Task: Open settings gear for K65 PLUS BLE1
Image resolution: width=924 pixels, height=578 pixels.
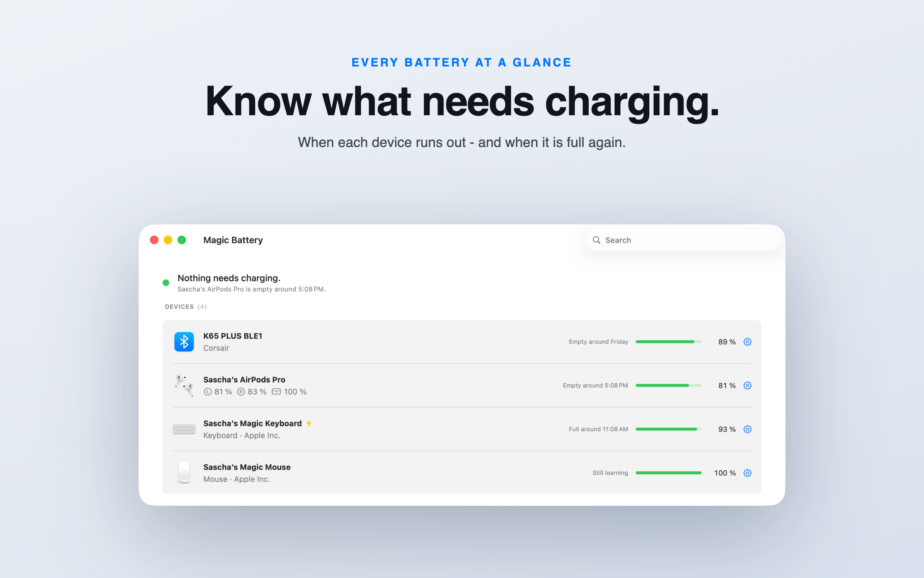Action: (747, 342)
